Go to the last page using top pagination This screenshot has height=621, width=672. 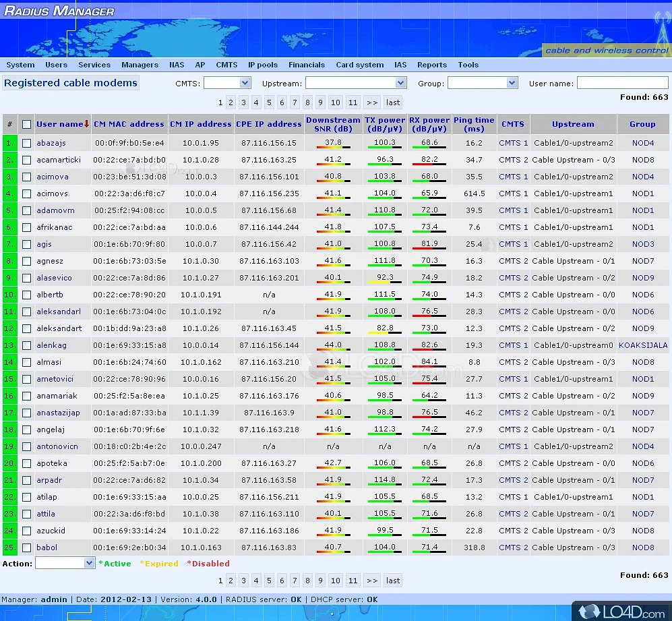tap(393, 102)
